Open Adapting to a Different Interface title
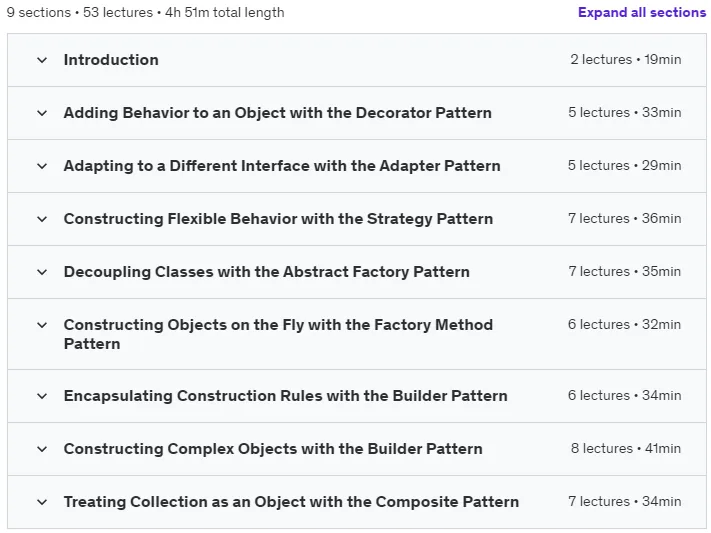The width and height of the screenshot is (711, 533). 282,166
